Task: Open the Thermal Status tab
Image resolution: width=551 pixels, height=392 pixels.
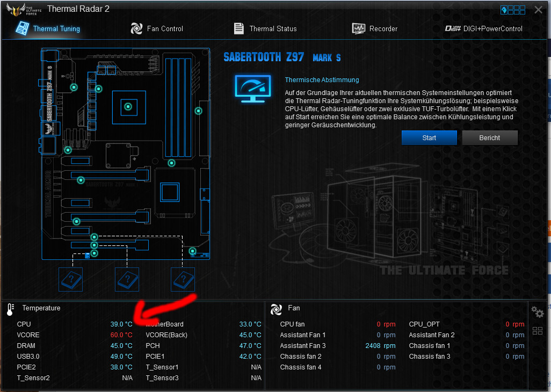Action: coord(265,28)
